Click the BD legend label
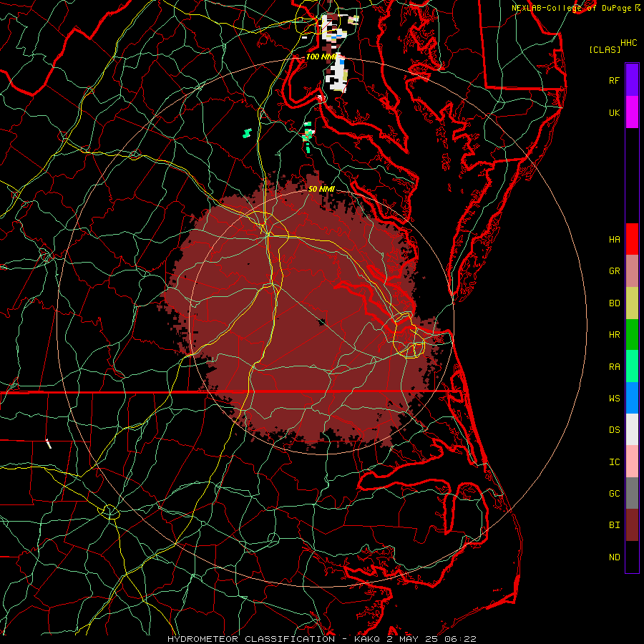The width and height of the screenshot is (644, 644). point(614,303)
